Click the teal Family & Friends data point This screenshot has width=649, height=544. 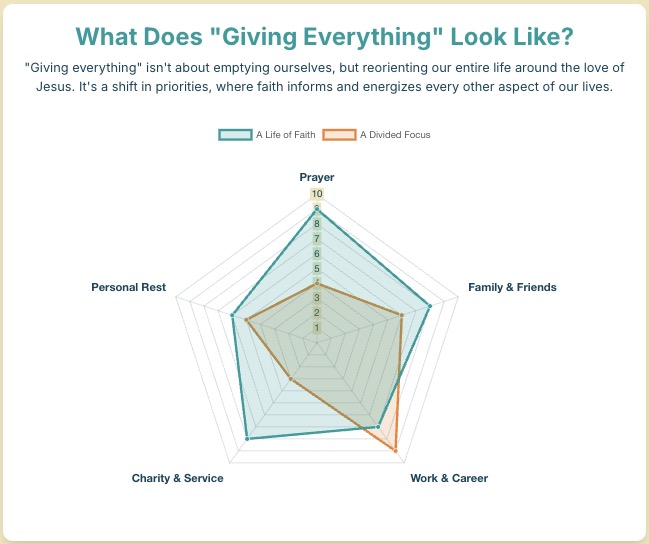(430, 305)
